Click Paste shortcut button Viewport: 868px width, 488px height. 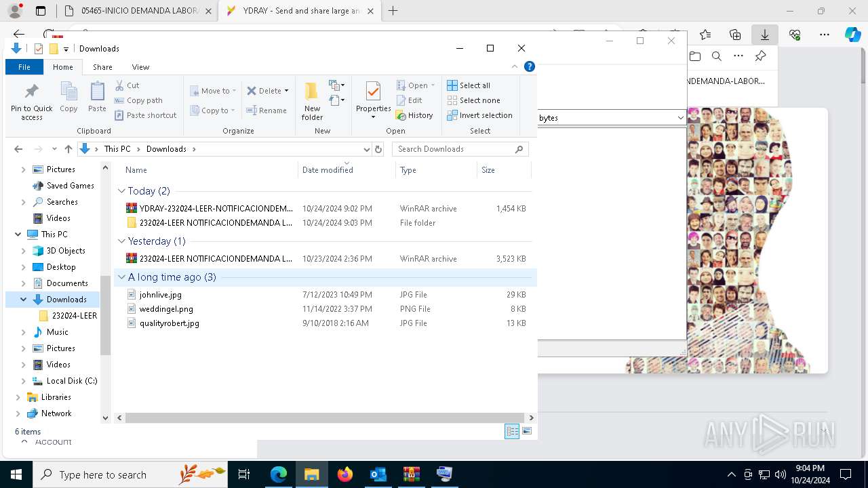[x=145, y=115]
